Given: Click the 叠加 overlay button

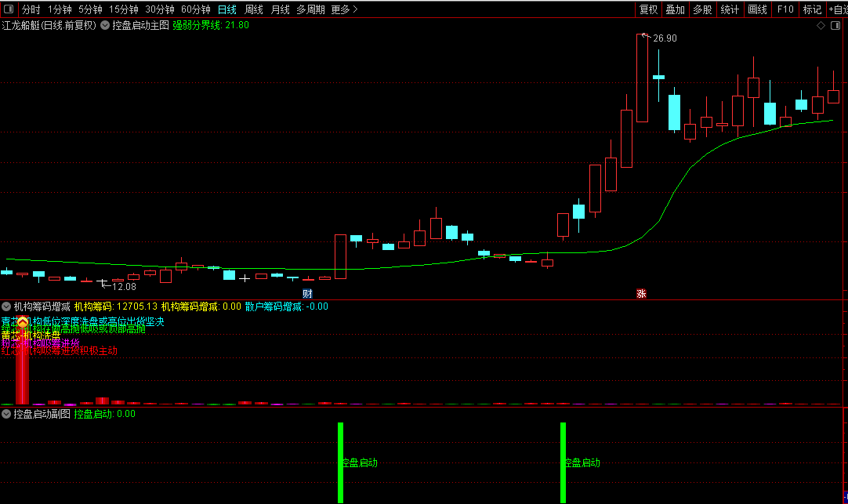Looking at the screenshot, I should 676,9.
